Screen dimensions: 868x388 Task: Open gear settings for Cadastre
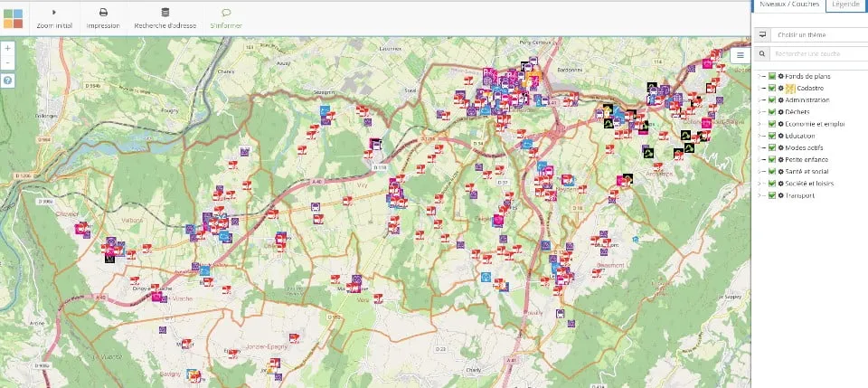click(780, 88)
